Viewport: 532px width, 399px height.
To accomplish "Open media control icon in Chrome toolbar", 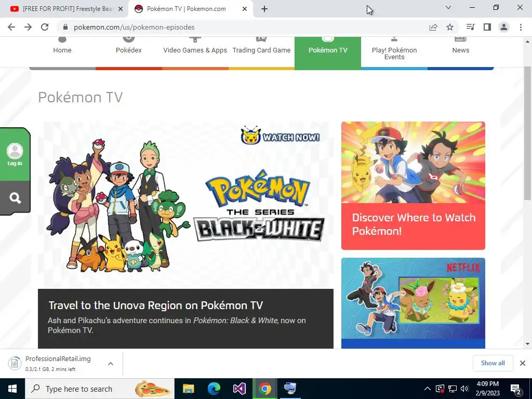I will pos(471,27).
